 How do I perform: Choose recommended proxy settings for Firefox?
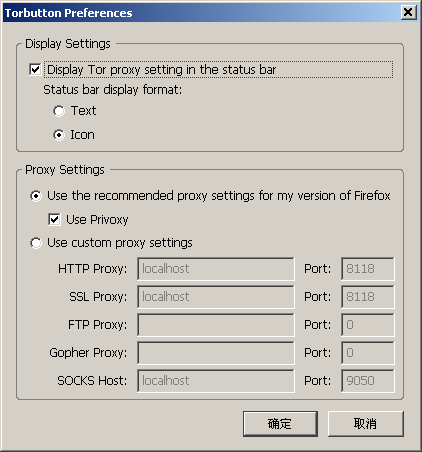[x=36, y=196]
